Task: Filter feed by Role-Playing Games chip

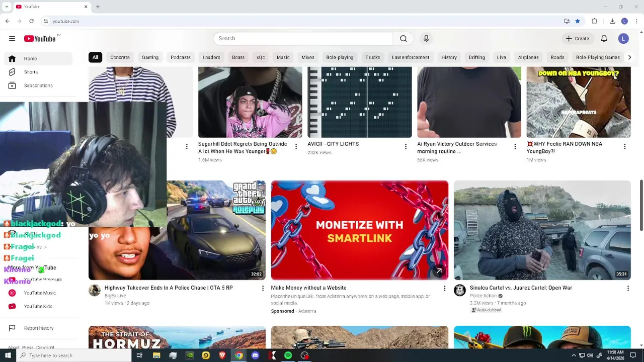Action: pos(598,57)
